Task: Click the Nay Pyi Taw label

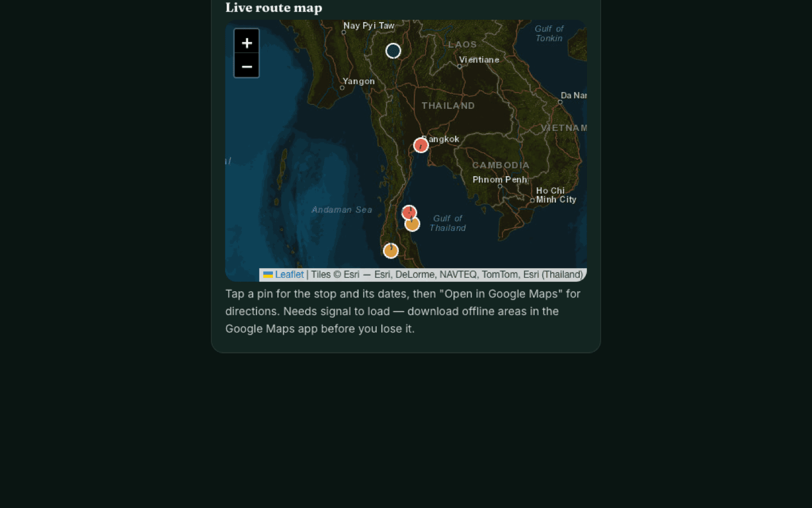Action: point(369,25)
